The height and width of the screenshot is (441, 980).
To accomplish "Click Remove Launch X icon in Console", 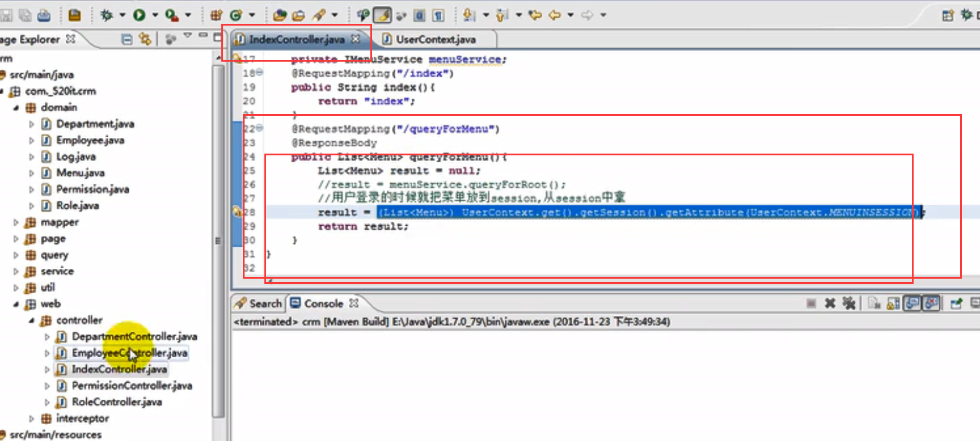I will pyautogui.click(x=830, y=303).
